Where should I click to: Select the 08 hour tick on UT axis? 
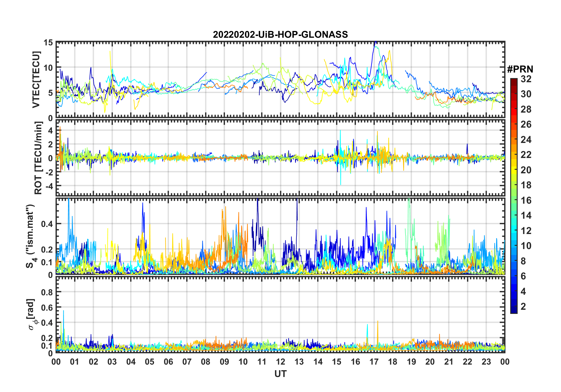tap(206, 362)
